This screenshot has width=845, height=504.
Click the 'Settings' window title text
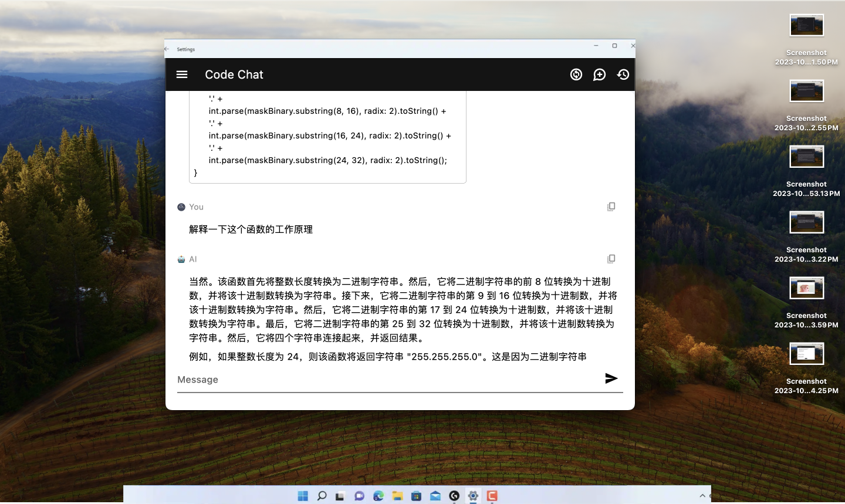(x=186, y=49)
